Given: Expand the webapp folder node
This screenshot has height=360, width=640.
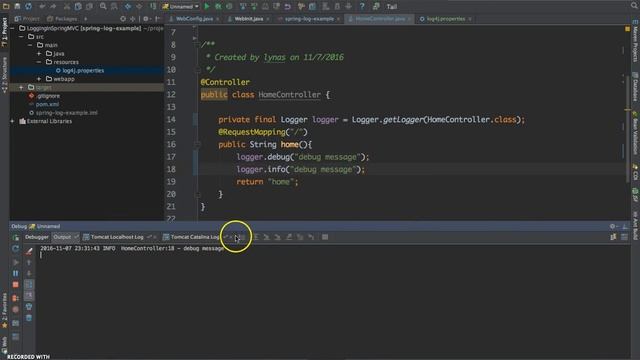Looking at the screenshot, I should 39,79.
